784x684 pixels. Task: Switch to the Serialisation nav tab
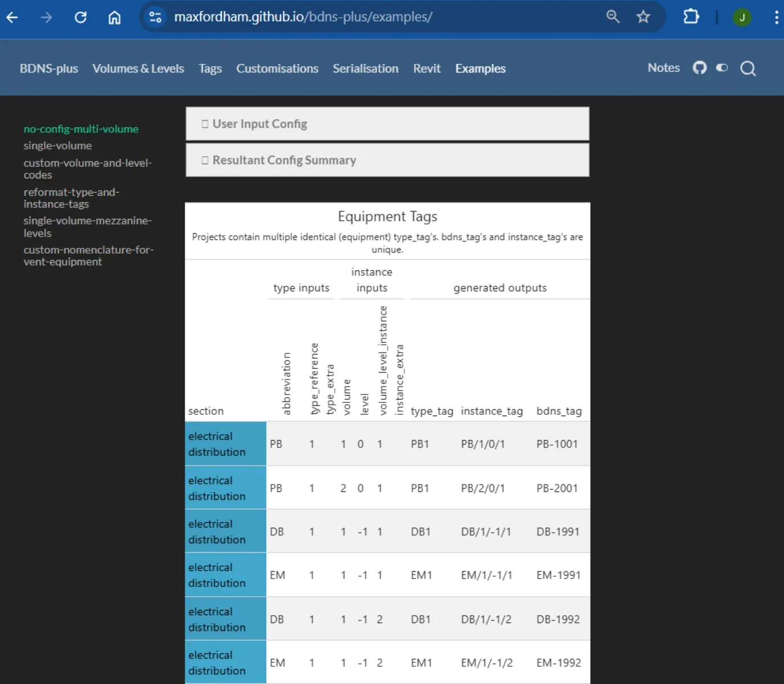pos(365,68)
